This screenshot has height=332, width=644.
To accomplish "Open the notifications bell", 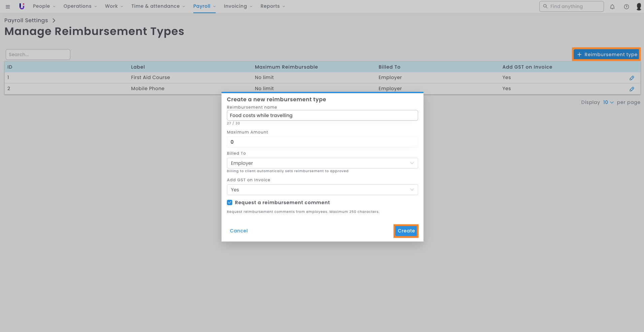I will pyautogui.click(x=612, y=7).
